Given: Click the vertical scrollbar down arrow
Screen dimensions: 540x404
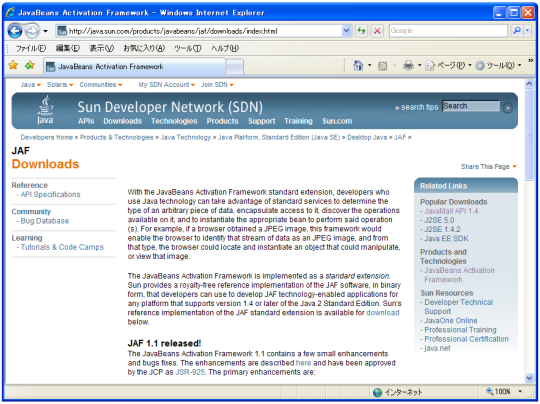Looking at the screenshot, I should tap(529, 378).
